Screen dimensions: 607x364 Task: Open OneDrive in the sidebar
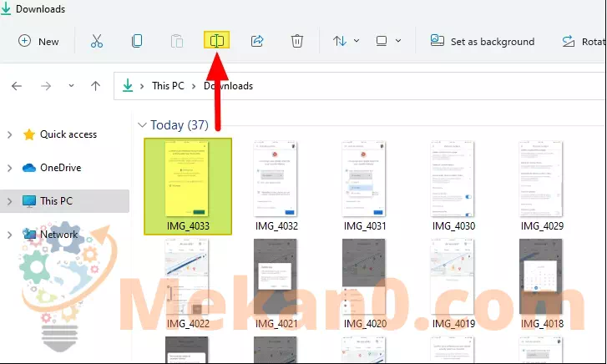[x=60, y=168]
